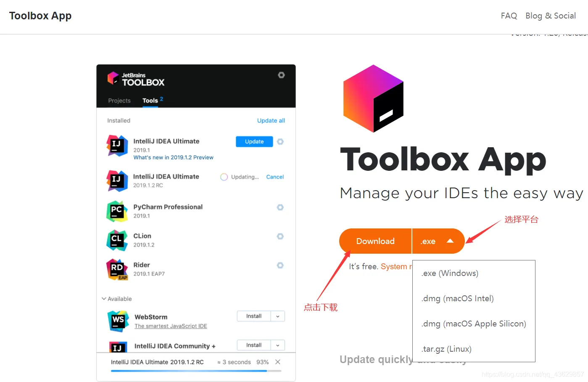Open What's new in 2019.1.2 Preview
Viewport: 588px width, 382px height.
[x=174, y=157]
